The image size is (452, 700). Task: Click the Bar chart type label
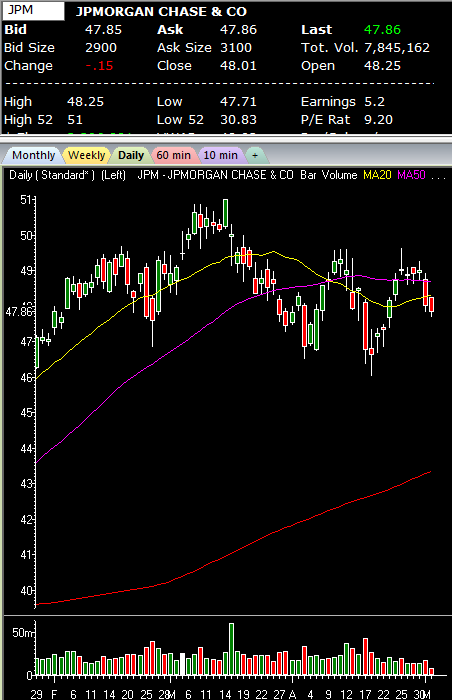point(309,175)
